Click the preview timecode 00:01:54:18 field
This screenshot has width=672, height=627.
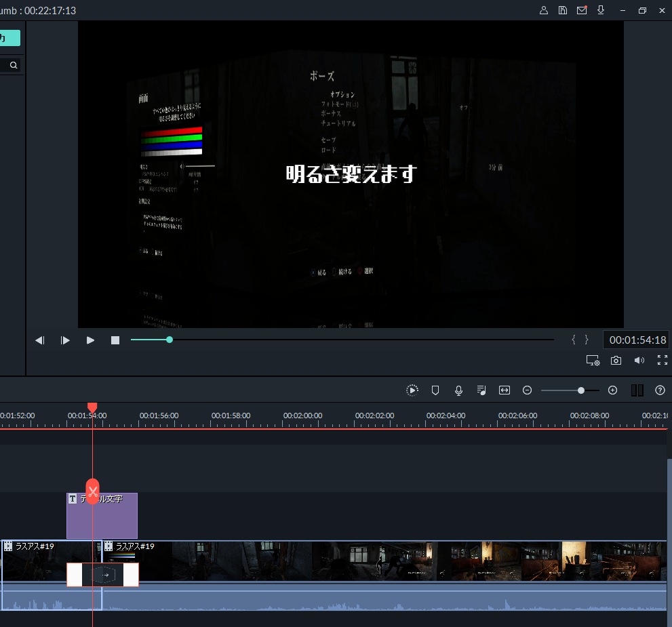(x=637, y=340)
